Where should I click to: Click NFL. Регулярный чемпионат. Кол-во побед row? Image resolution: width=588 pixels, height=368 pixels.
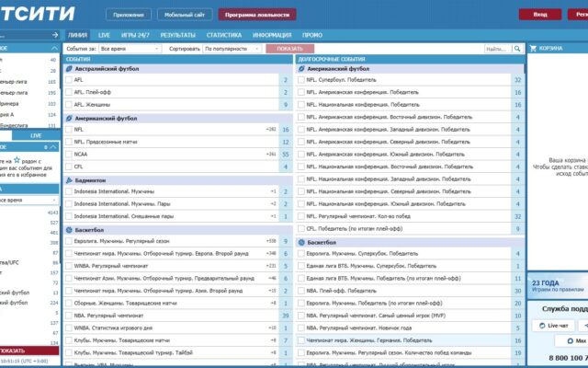click(x=410, y=216)
